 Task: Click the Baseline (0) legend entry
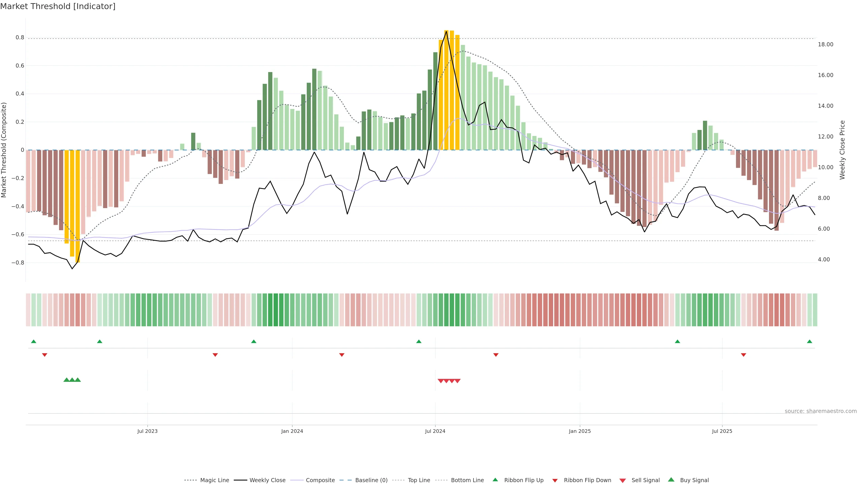click(371, 480)
